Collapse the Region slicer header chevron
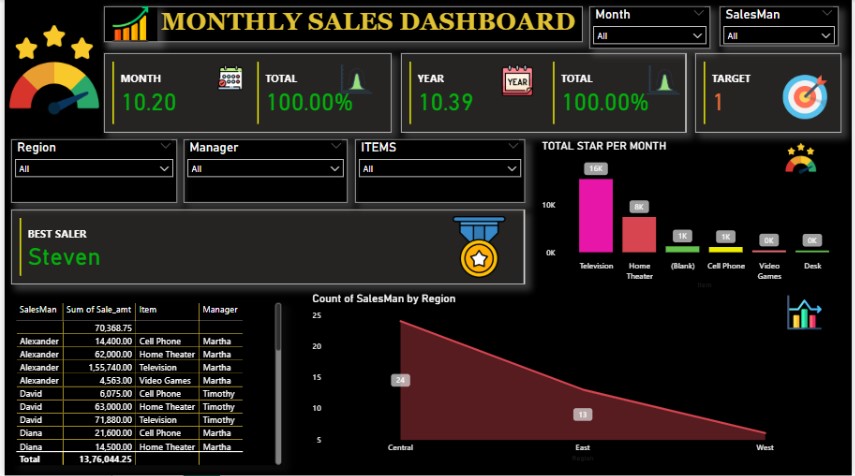The height and width of the screenshot is (476, 855). pyautogui.click(x=165, y=147)
